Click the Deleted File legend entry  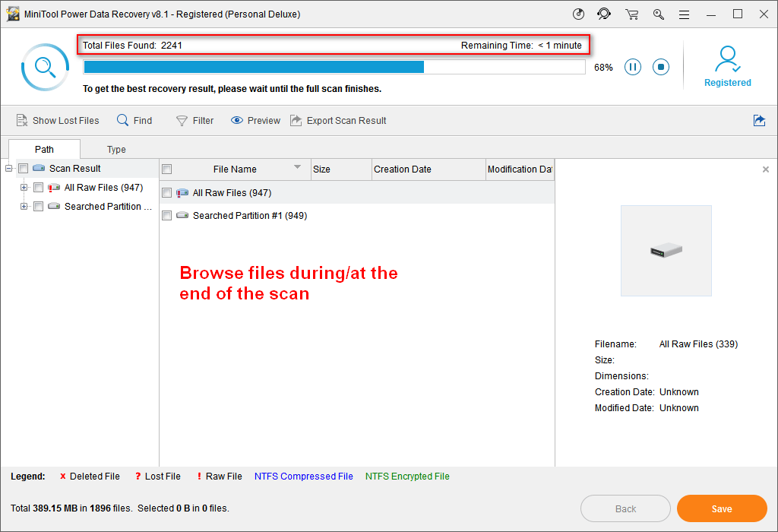pyautogui.click(x=90, y=477)
